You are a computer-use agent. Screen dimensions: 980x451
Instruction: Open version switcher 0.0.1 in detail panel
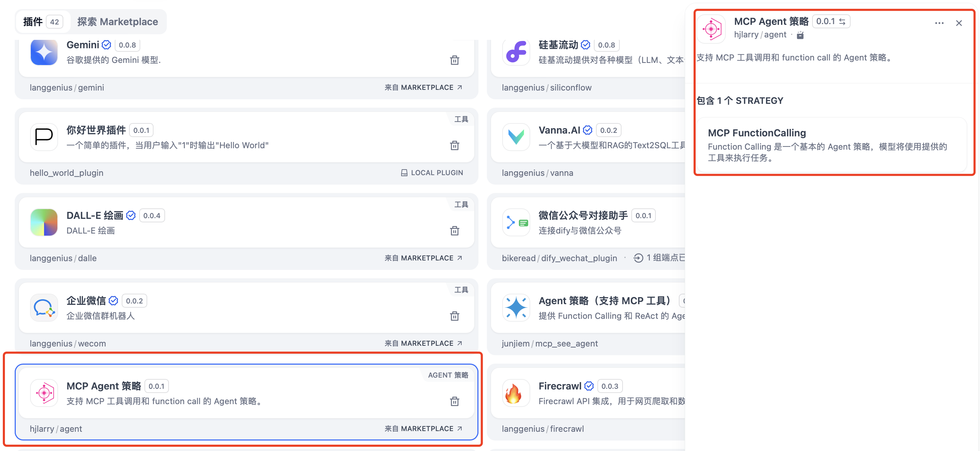pos(831,21)
